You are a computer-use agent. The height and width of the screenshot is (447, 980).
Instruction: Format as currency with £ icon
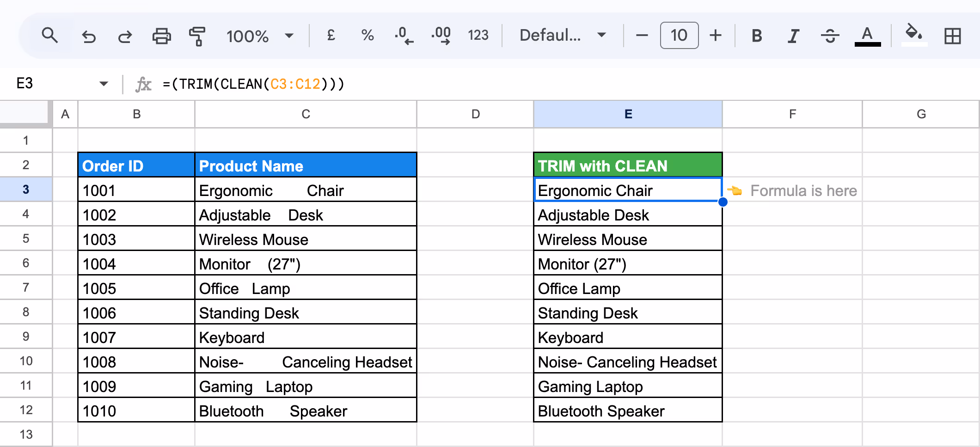tap(331, 35)
